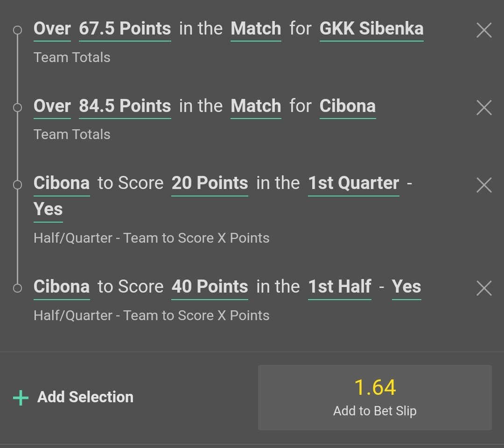Click the Add Selection label

pyautogui.click(x=85, y=397)
